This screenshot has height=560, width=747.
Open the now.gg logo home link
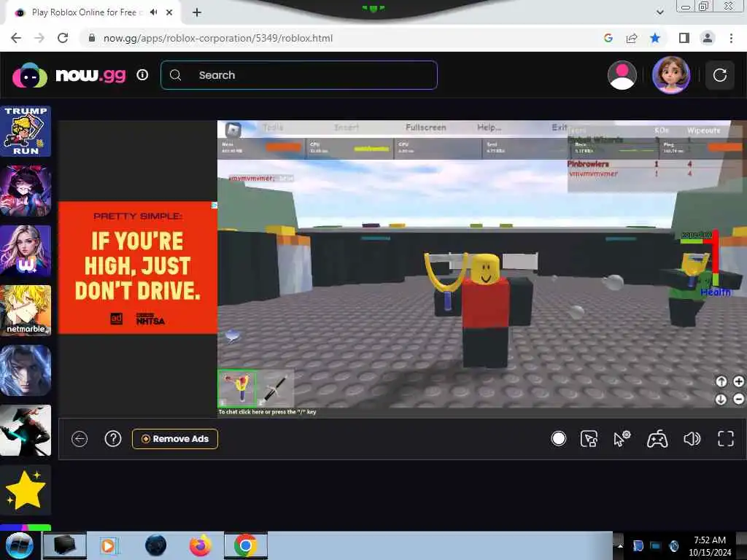coord(69,75)
